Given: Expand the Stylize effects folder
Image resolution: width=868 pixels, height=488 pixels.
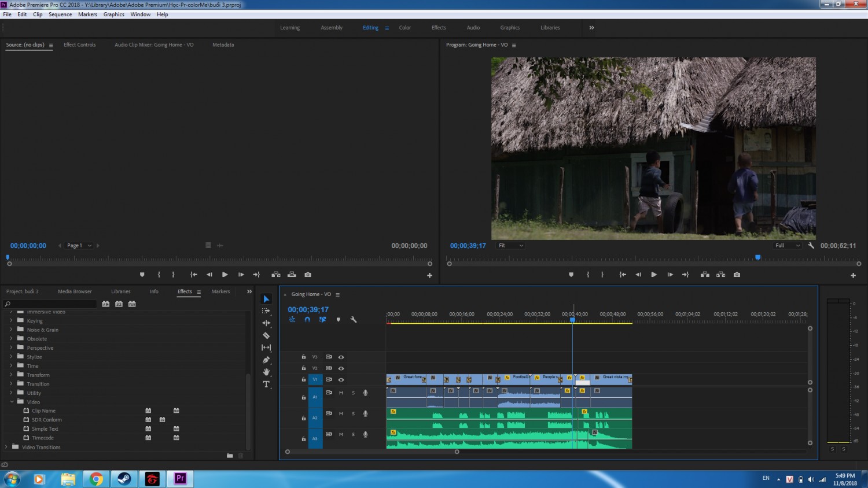Looking at the screenshot, I should tap(11, 357).
